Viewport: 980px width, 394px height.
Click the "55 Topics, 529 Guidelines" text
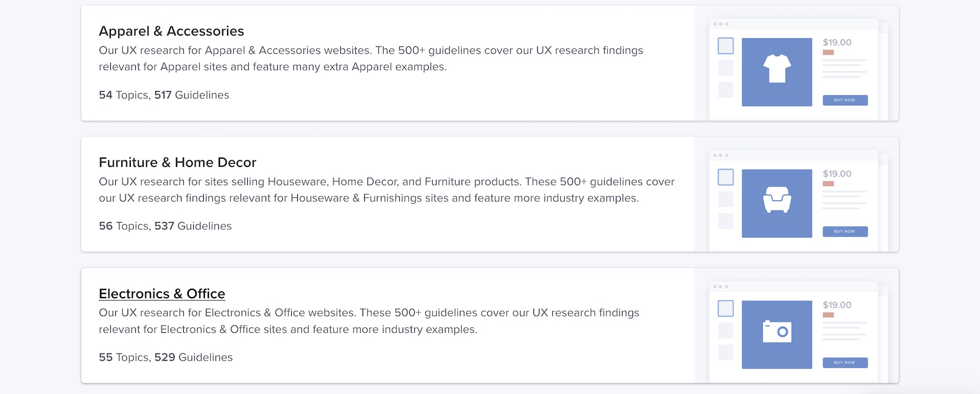click(x=166, y=357)
